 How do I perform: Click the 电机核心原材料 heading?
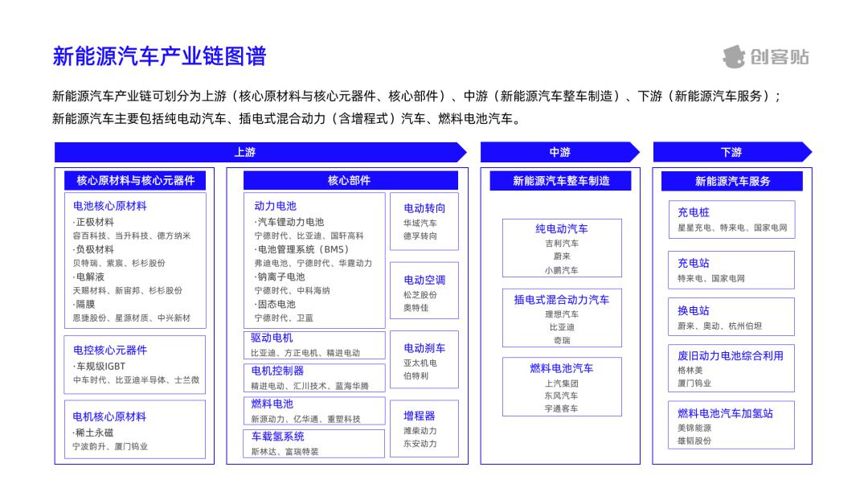(109, 416)
